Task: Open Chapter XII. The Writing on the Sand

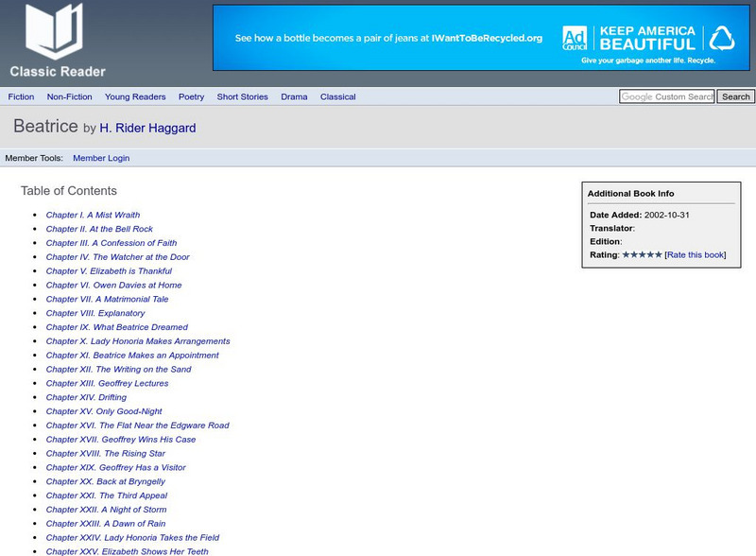Action: 119,369
